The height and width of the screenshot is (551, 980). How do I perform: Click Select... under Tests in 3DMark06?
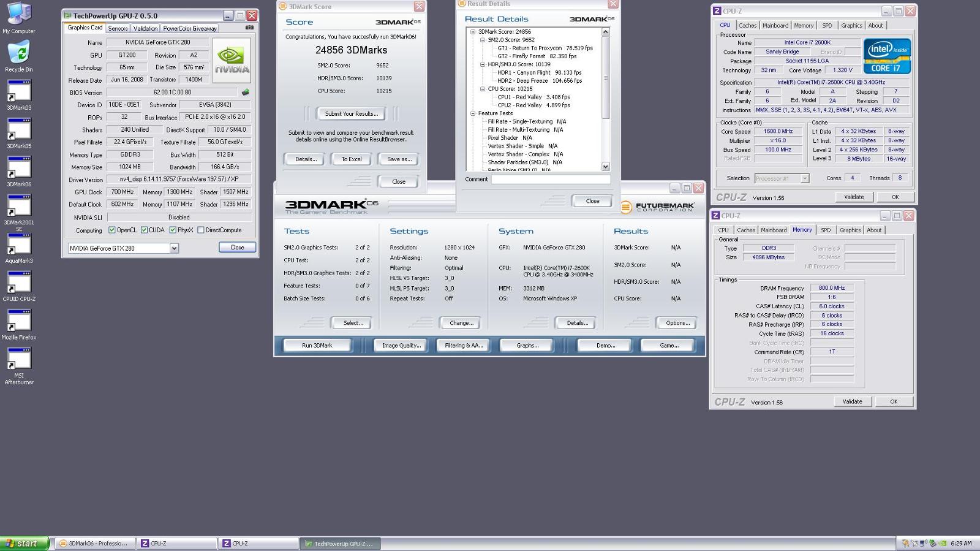[353, 323]
